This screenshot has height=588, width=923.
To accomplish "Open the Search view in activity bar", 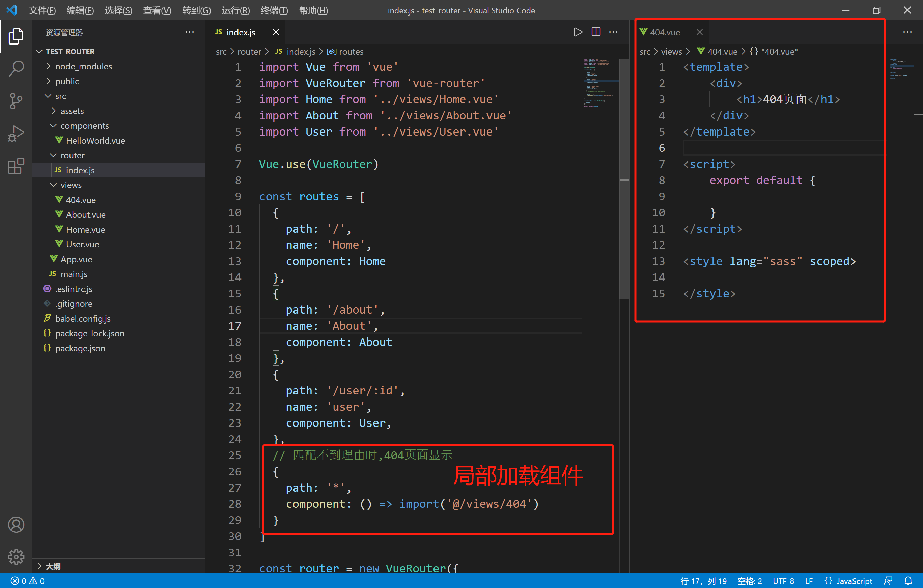I will (16, 68).
